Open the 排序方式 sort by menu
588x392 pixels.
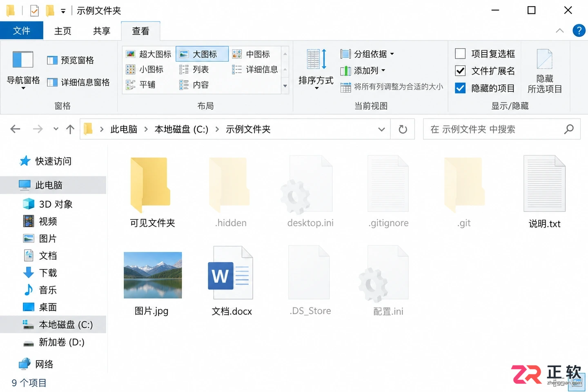pos(316,69)
